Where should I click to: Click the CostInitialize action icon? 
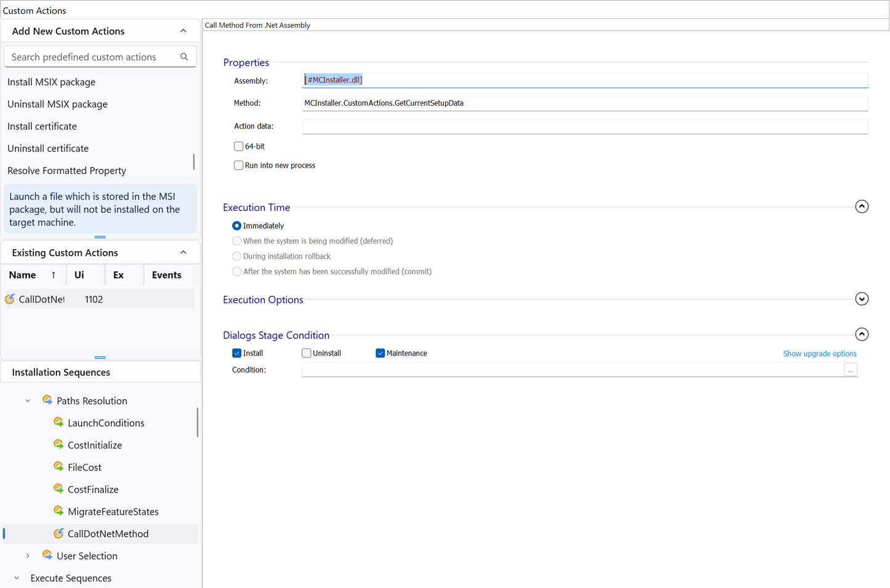(58, 445)
